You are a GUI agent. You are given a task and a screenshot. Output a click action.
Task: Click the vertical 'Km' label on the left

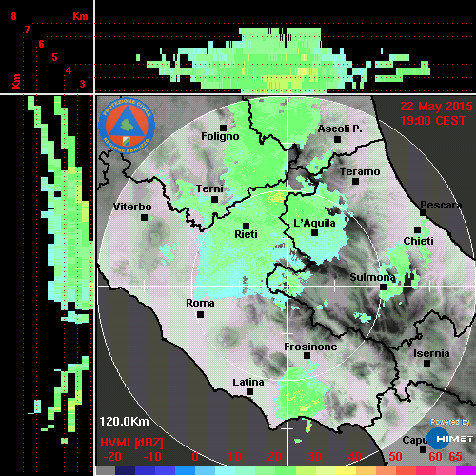tap(16, 81)
